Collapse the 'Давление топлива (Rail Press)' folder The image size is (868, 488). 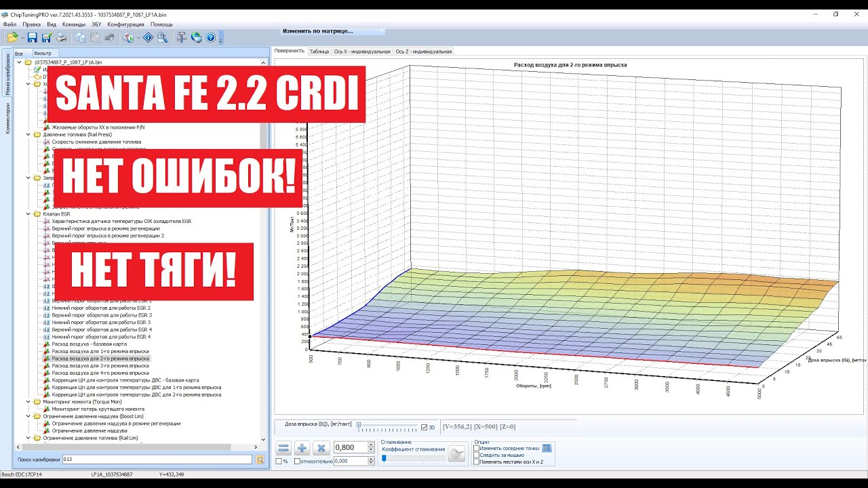point(28,134)
